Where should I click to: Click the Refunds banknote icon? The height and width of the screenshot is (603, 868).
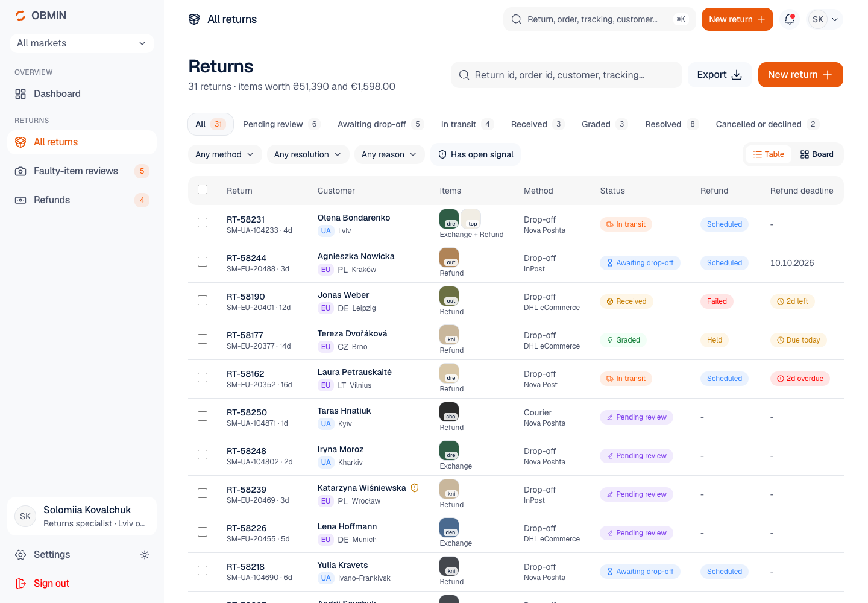tap(20, 200)
